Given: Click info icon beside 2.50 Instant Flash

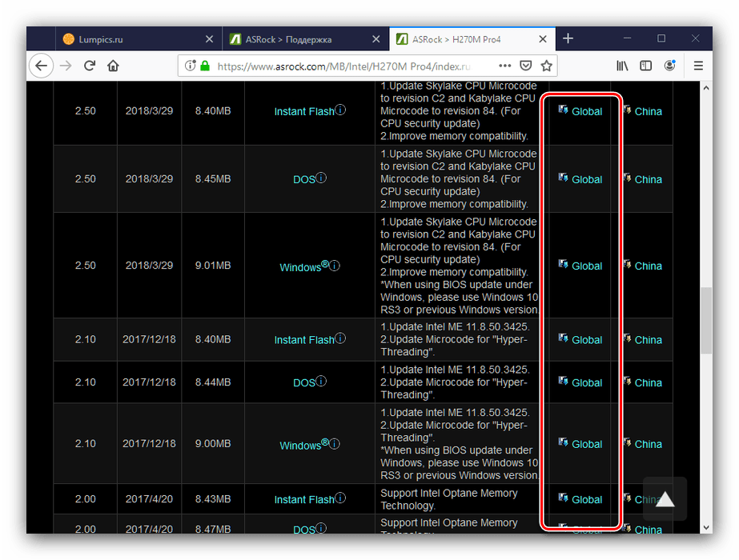Looking at the screenshot, I should (x=340, y=110).
